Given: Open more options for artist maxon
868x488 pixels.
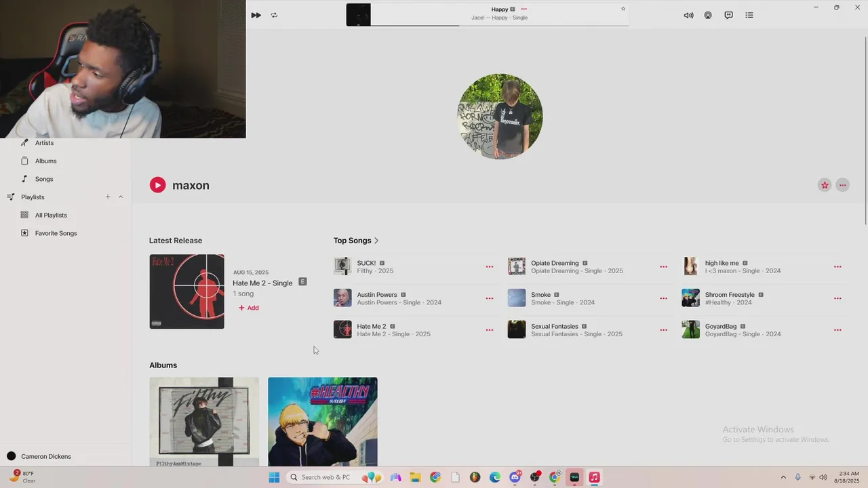Looking at the screenshot, I should [843, 185].
